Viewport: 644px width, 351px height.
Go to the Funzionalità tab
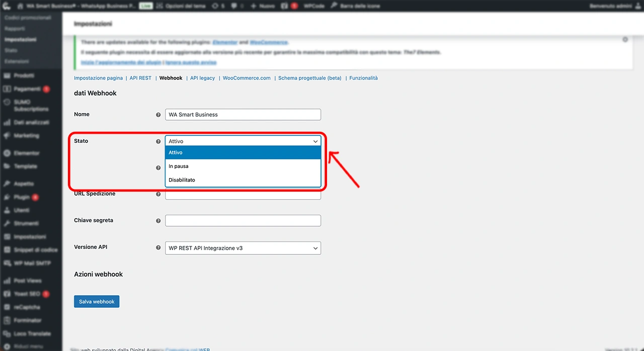pyautogui.click(x=363, y=78)
